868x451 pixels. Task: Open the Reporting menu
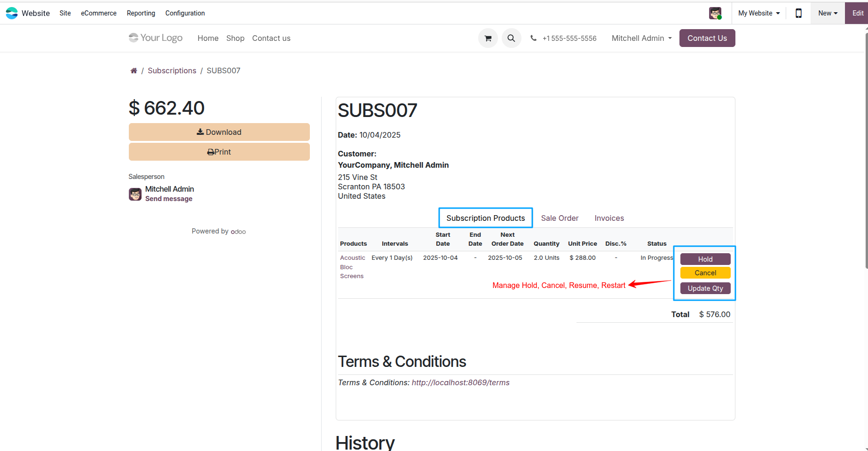tap(141, 13)
